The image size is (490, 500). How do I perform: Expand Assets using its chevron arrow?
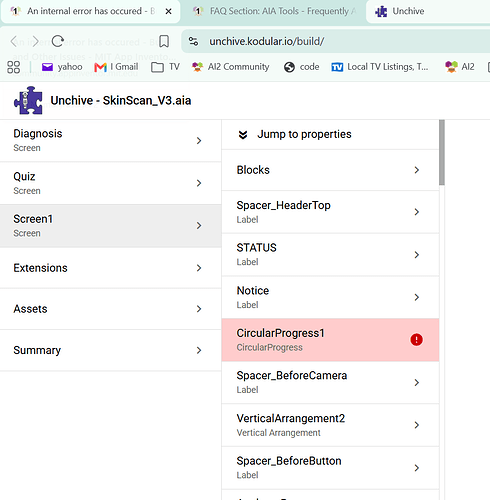coord(199,309)
